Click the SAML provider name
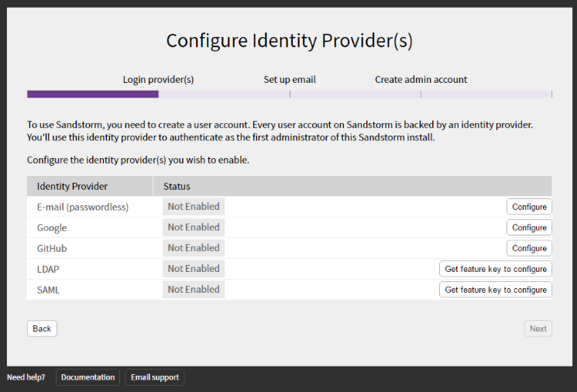 (48, 290)
